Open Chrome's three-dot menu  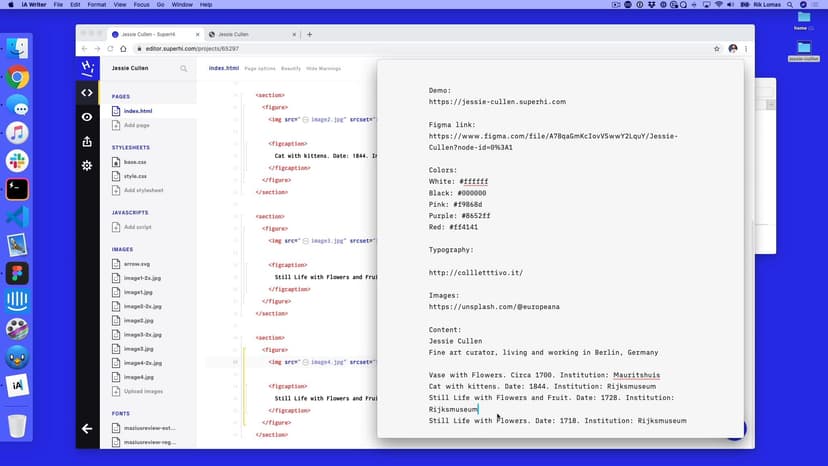(x=746, y=48)
